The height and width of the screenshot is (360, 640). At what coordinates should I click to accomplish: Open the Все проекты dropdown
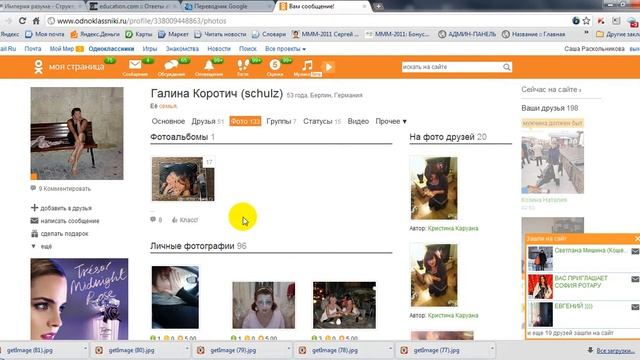(285, 49)
